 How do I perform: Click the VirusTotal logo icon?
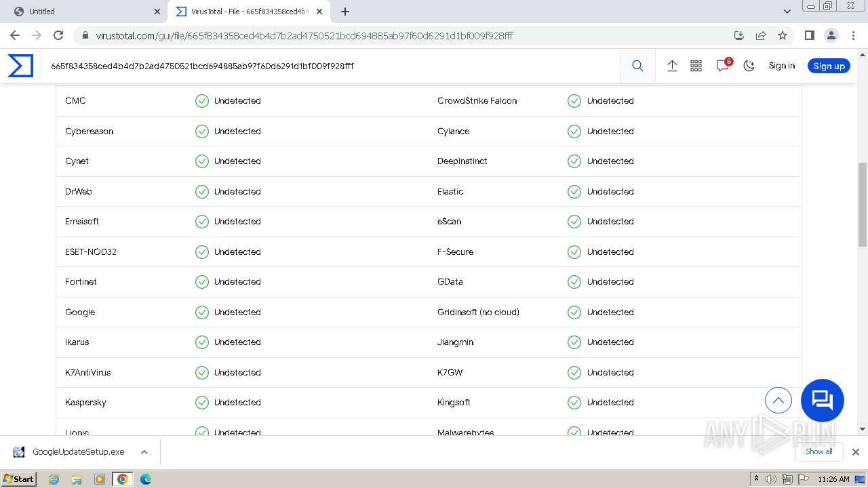(20, 66)
